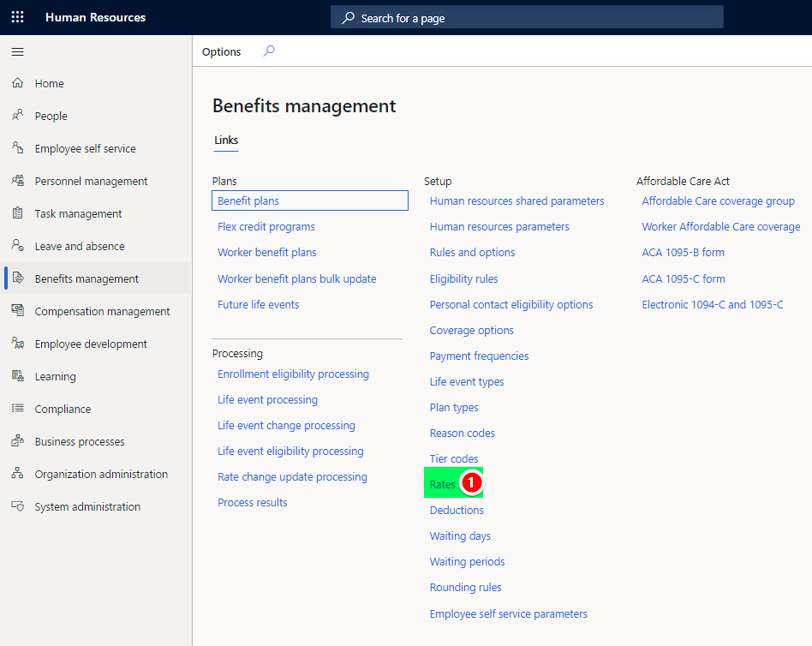The width and height of the screenshot is (812, 646).
Task: Click the Learning module icon
Action: tap(18, 376)
